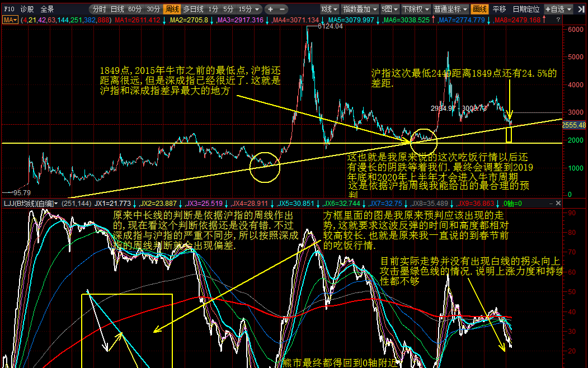Click the up arrow after MA6

pos(434,20)
